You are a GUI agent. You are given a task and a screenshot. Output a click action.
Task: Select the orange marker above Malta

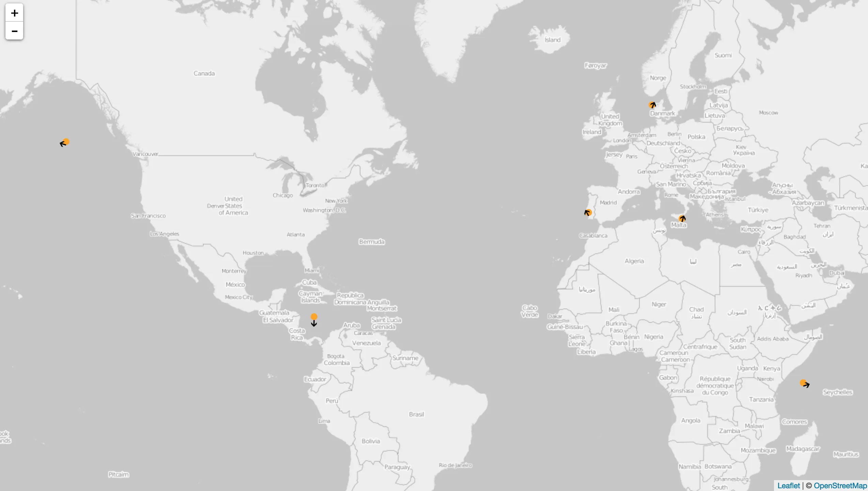click(682, 218)
